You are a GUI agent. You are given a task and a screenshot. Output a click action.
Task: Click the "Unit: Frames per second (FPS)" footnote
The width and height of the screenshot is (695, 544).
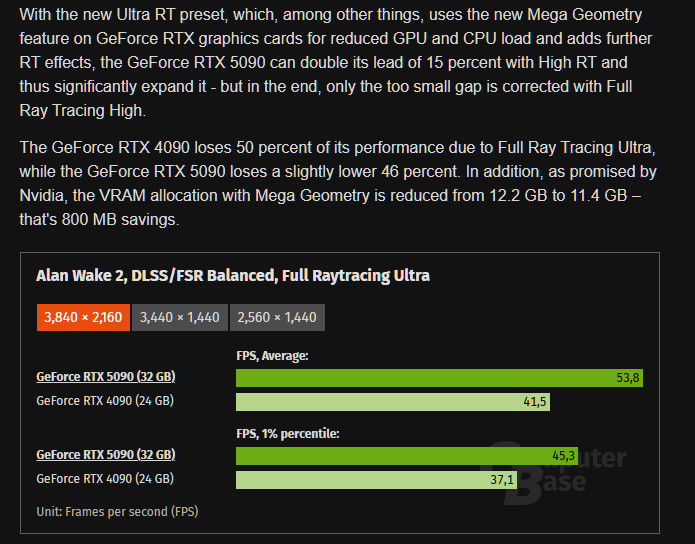tap(117, 512)
